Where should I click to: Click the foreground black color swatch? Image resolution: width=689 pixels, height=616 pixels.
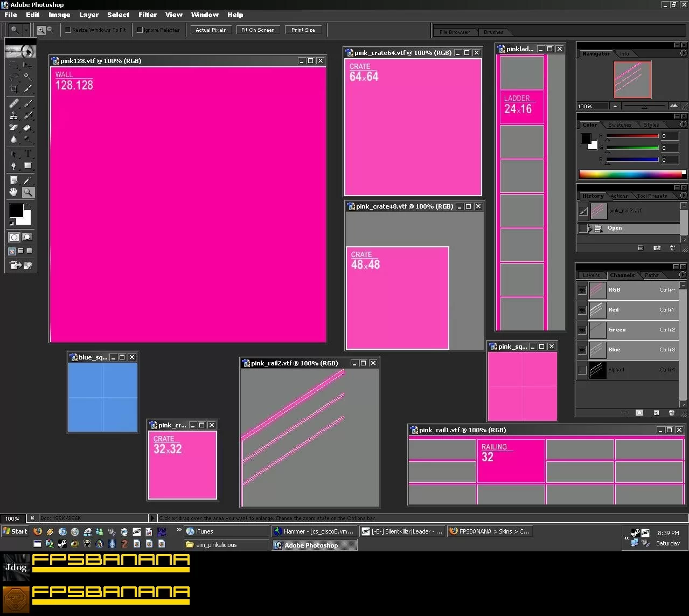pyautogui.click(x=17, y=211)
